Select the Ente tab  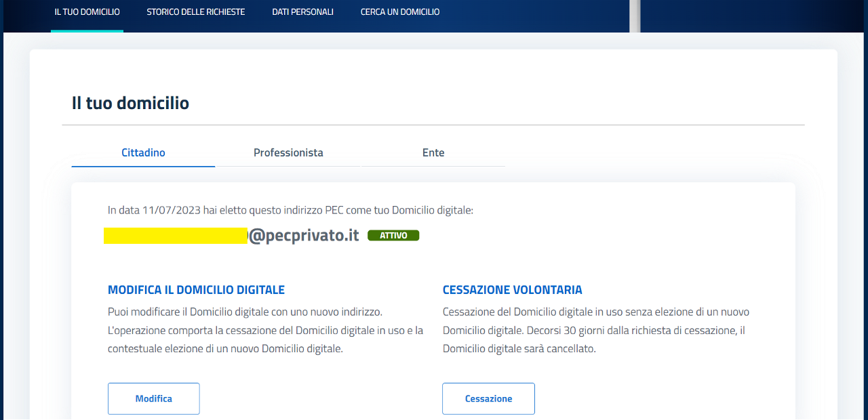click(433, 152)
